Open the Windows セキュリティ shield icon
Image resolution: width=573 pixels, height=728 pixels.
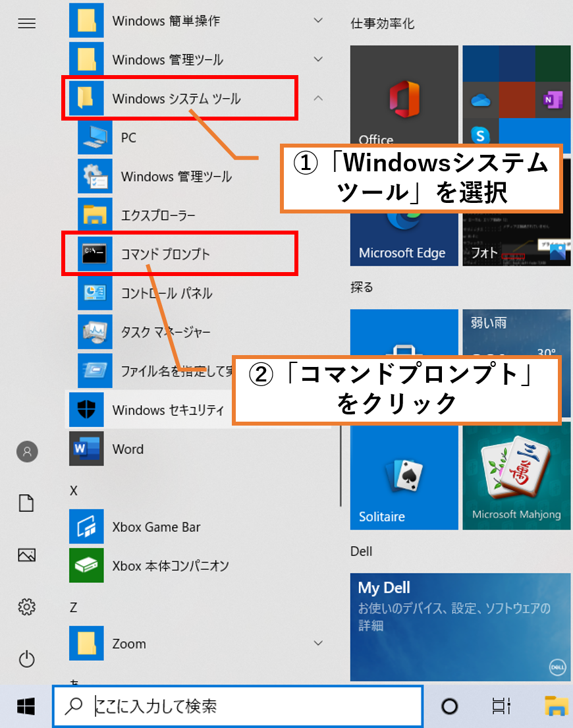(86, 410)
